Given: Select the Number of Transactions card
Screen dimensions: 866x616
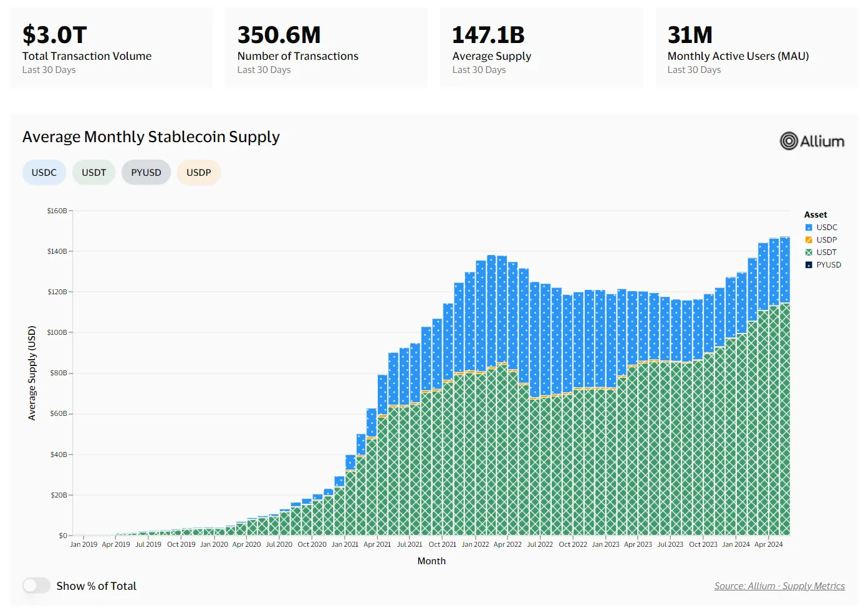Looking at the screenshot, I should point(325,48).
